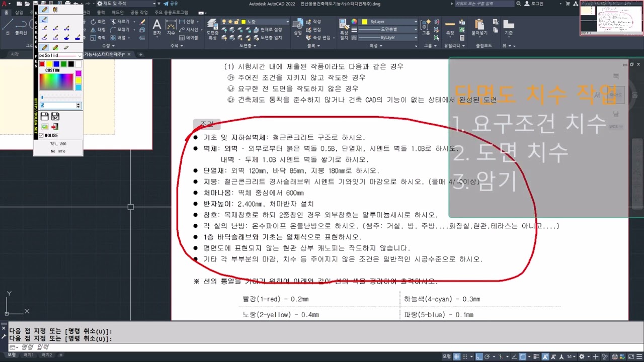Screen dimensions: 644x362
Task: Open the 애드인 ribbon tab
Action: pyautogui.click(x=117, y=12)
